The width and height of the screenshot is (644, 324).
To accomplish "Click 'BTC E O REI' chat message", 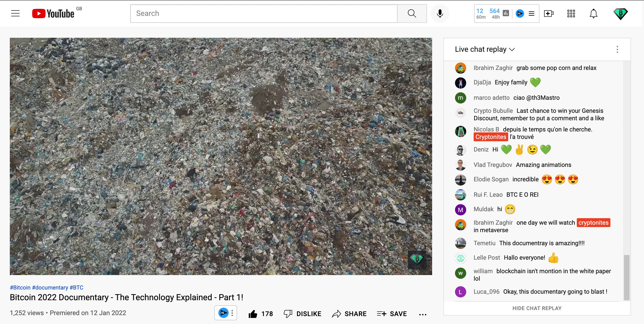I will tap(522, 195).
